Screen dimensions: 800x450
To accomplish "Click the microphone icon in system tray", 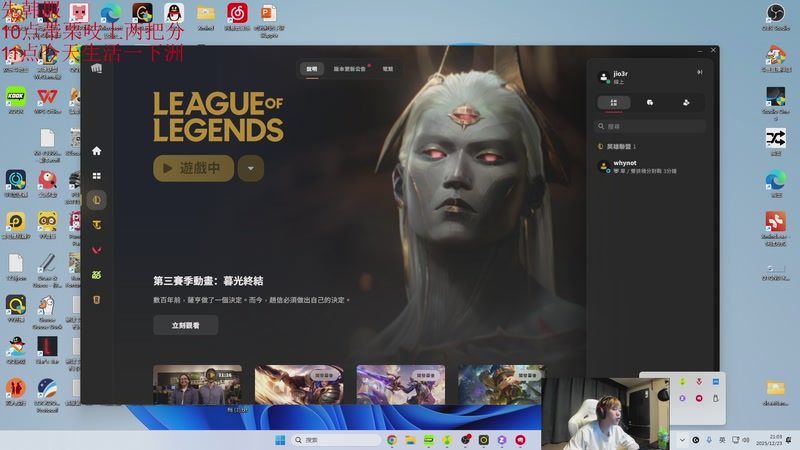I will coord(709,440).
